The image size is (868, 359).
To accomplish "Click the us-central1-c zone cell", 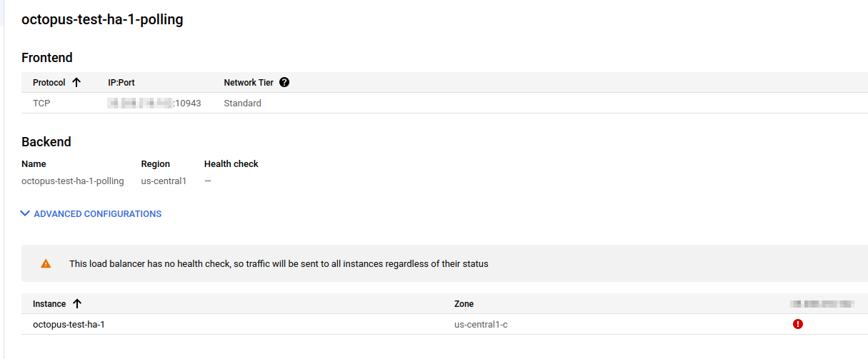I will (481, 325).
